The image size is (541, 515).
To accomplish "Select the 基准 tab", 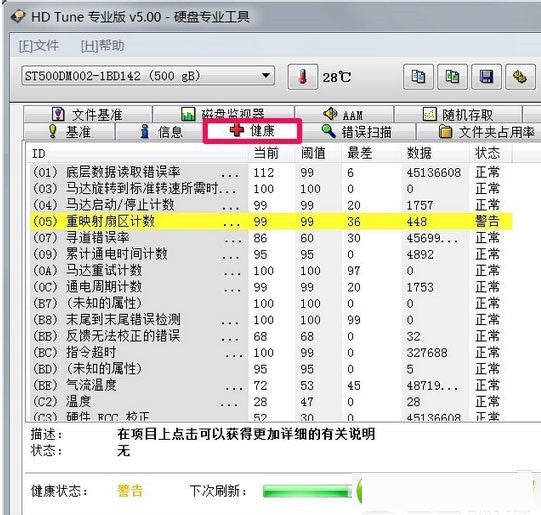I will [x=69, y=132].
